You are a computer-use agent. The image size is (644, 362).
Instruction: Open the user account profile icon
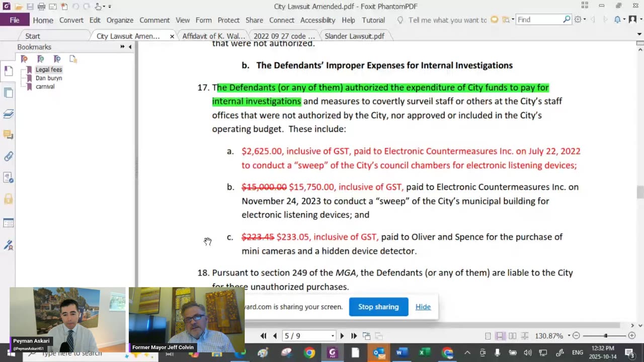633,20
